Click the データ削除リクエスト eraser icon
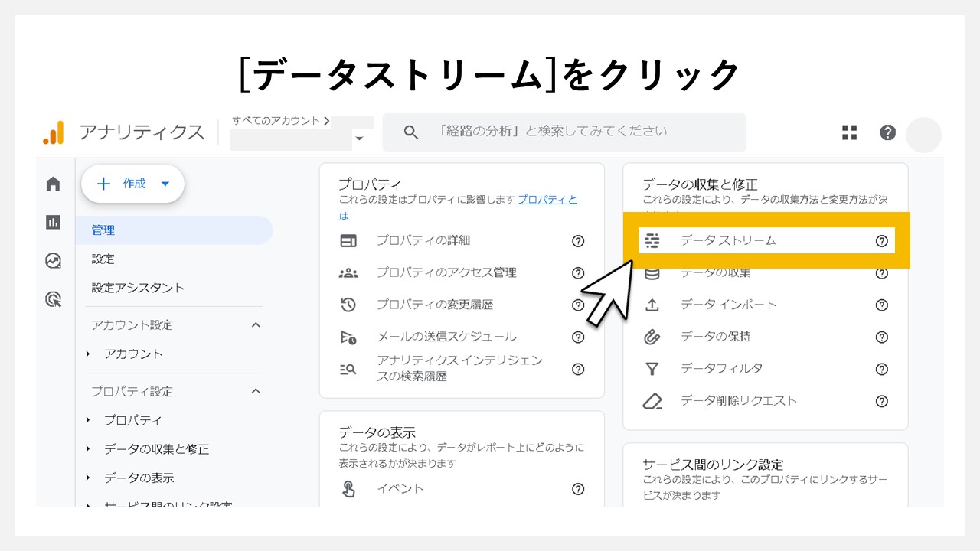This screenshot has width=980, height=551. (x=652, y=401)
